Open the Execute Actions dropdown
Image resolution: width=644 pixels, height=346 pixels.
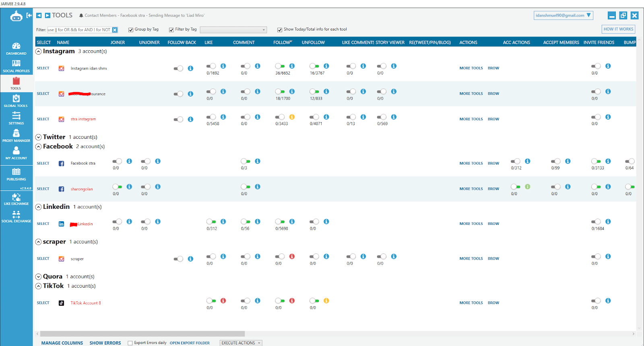[241, 343]
